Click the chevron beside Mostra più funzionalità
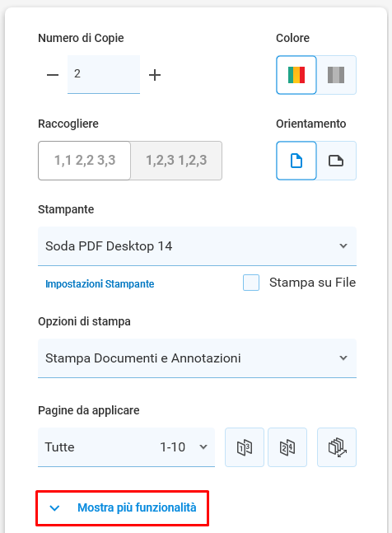 [54, 508]
